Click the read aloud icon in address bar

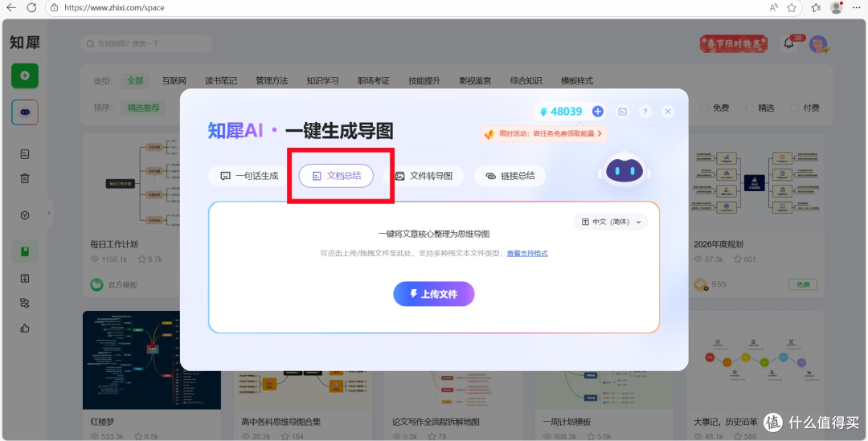coord(774,8)
